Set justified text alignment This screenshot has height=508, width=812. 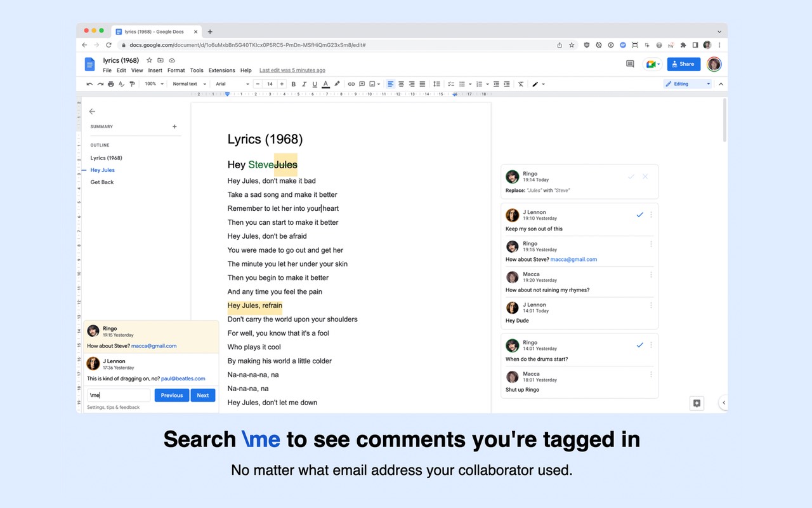[x=422, y=84]
